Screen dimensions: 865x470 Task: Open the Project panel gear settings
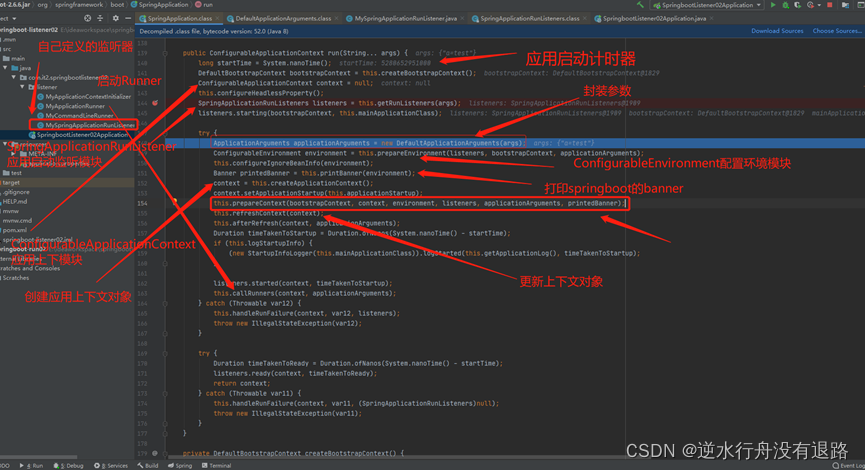pyautogui.click(x=115, y=18)
